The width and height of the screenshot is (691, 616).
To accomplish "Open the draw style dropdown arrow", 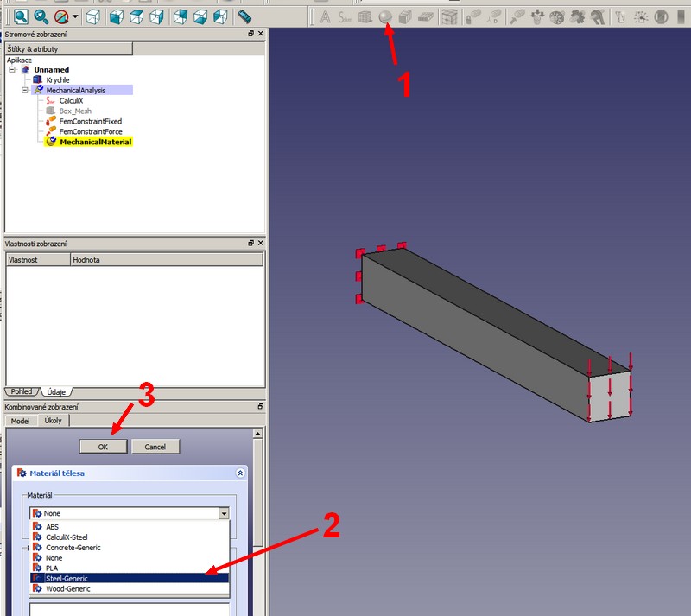I will tap(75, 16).
